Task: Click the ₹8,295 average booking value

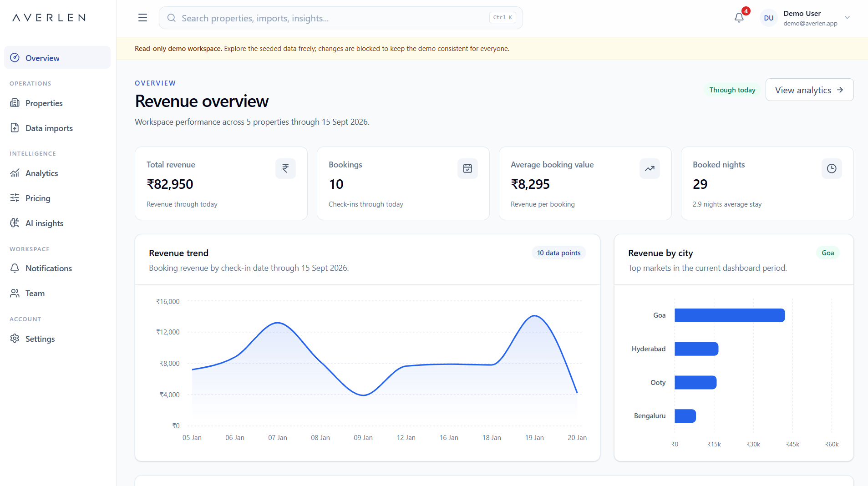Action: 530,184
